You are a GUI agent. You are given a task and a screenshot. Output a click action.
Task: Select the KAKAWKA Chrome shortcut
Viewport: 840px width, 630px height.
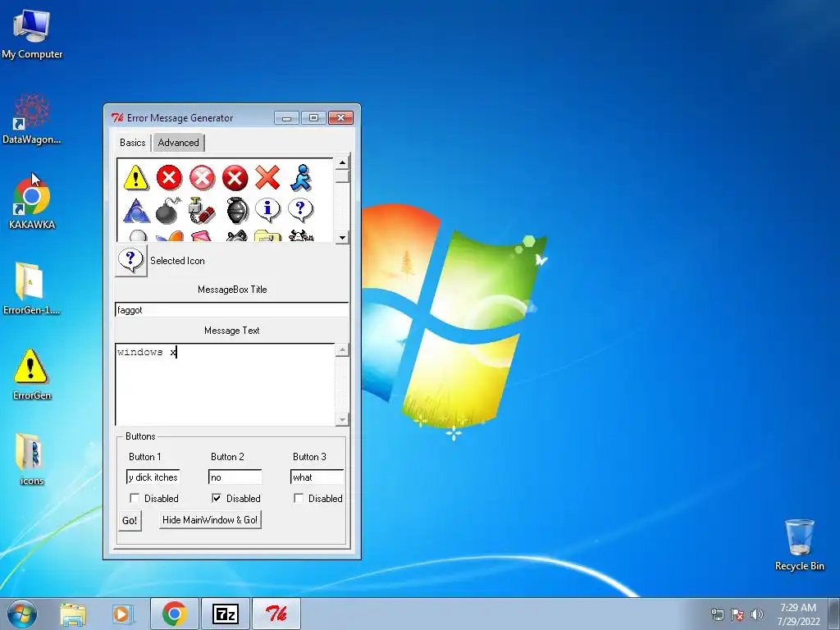[x=32, y=203]
